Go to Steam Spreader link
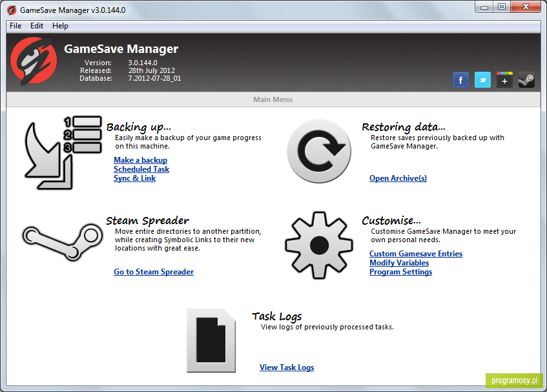The width and height of the screenshot is (547, 392). point(154,272)
